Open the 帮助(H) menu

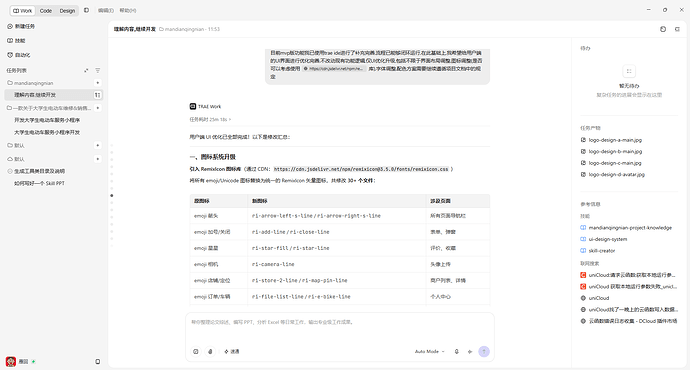tap(128, 10)
